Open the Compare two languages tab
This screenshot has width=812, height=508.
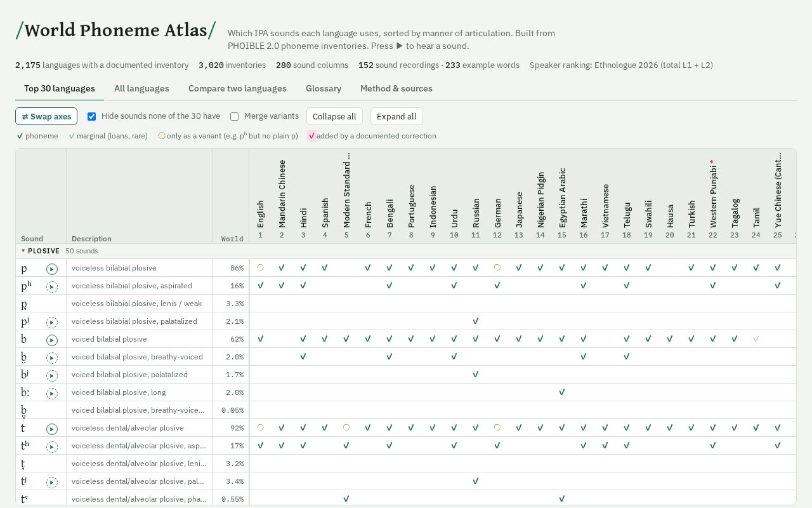[x=237, y=88]
